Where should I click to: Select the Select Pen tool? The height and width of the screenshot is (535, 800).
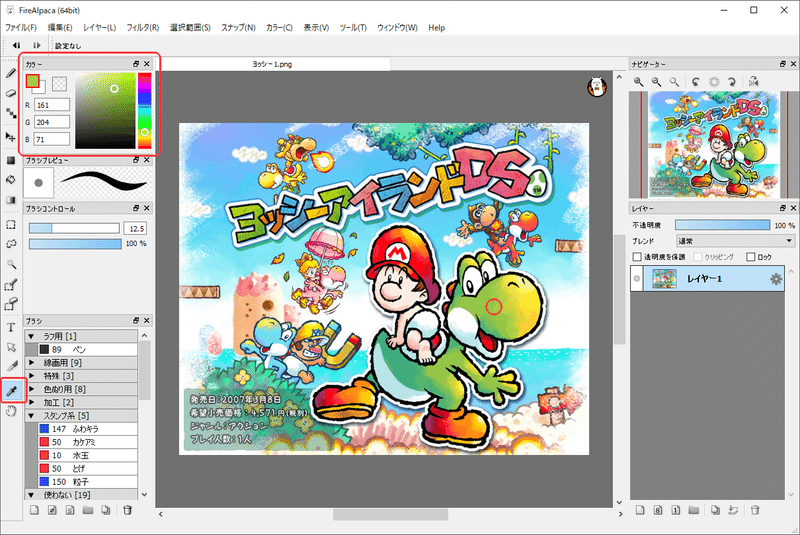click(x=11, y=285)
